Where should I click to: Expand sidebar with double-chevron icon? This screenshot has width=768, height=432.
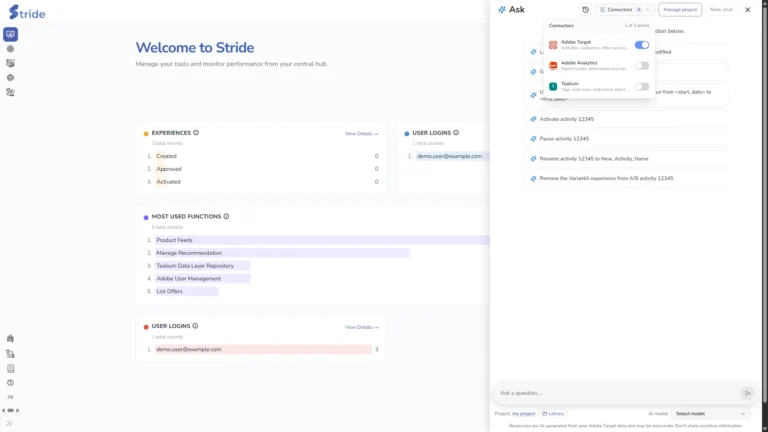pyautogui.click(x=9, y=424)
